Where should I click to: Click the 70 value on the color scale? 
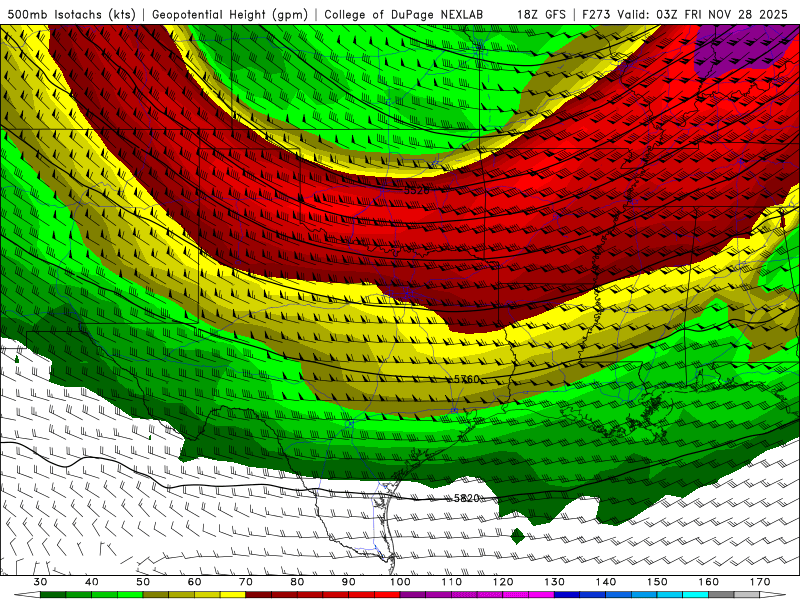pos(246,582)
